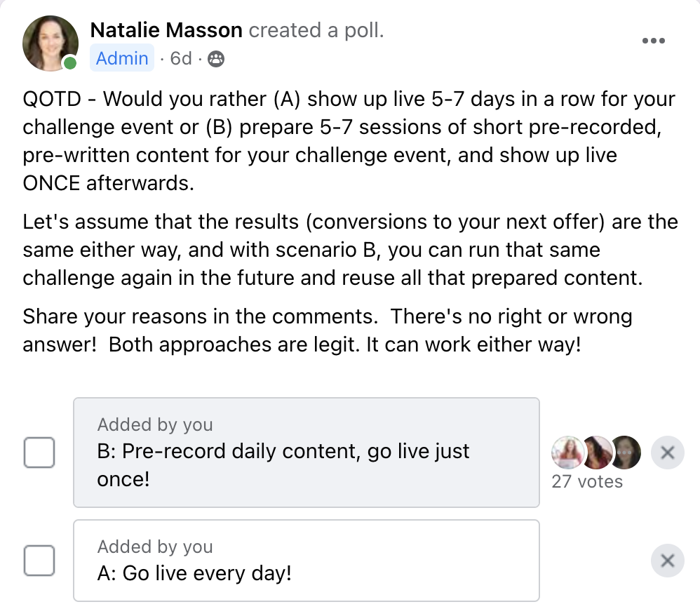
Task: Open the 6d timestamp link
Action: pos(181,58)
